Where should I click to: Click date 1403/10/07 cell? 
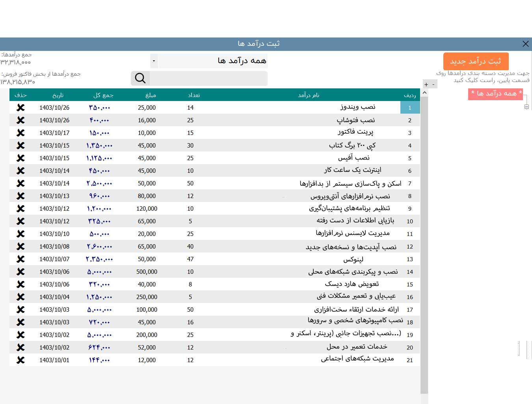[54, 259]
